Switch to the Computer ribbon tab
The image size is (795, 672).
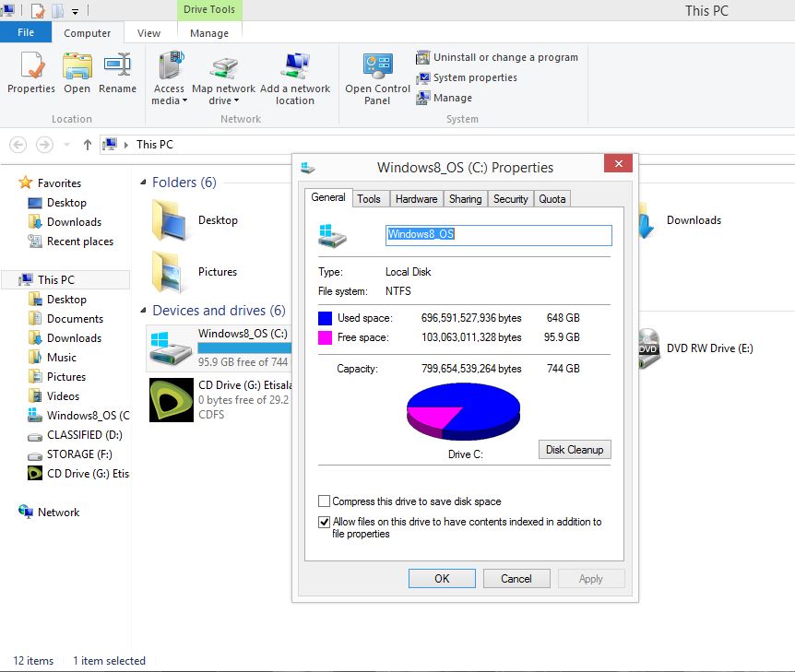point(88,33)
